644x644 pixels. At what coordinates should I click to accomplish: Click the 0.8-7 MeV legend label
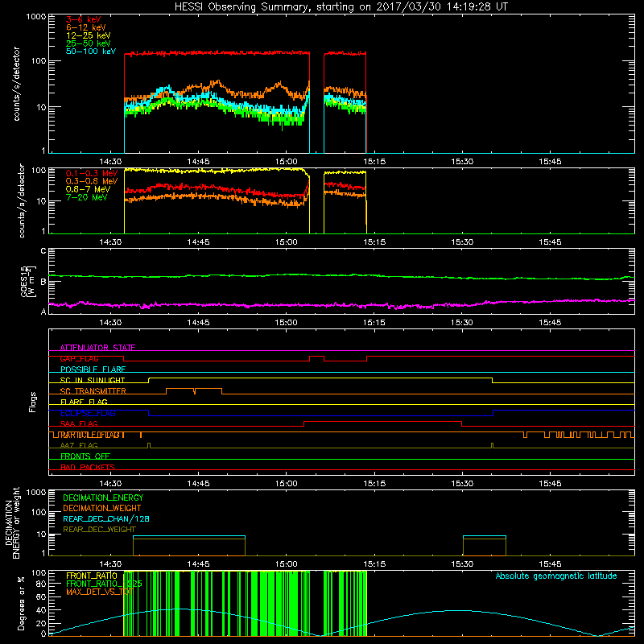point(88,189)
